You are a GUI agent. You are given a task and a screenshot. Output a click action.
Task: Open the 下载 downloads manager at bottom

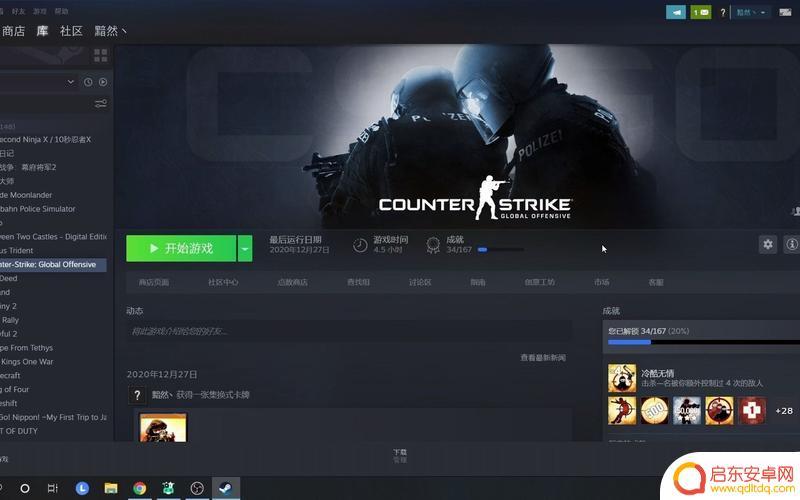point(400,456)
